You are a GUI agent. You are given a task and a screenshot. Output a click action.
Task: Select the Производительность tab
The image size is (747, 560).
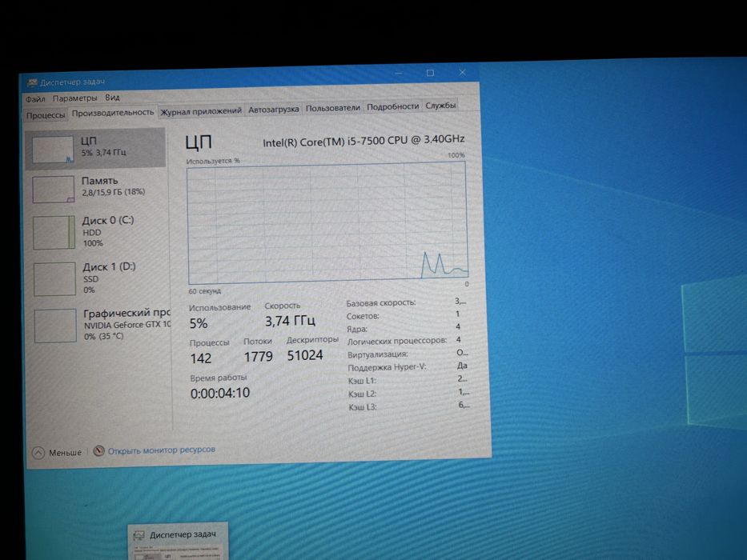[x=113, y=113]
